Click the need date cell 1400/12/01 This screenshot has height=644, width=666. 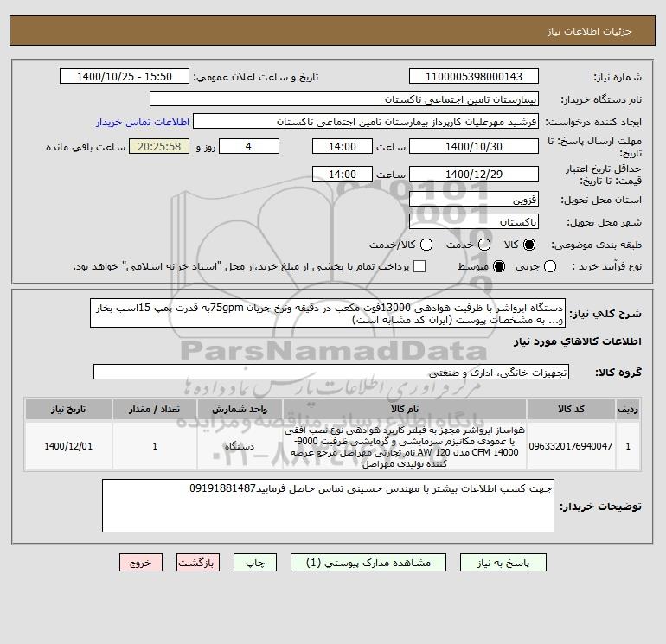click(x=68, y=446)
